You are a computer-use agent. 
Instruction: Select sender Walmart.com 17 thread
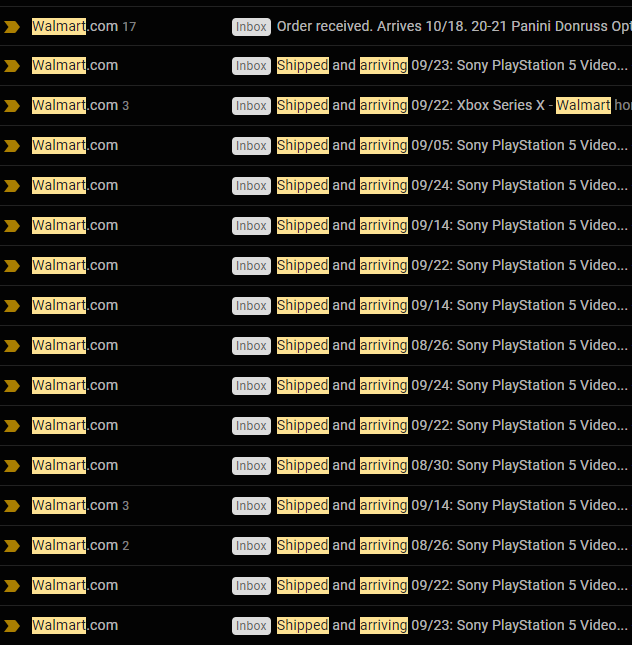click(84, 26)
